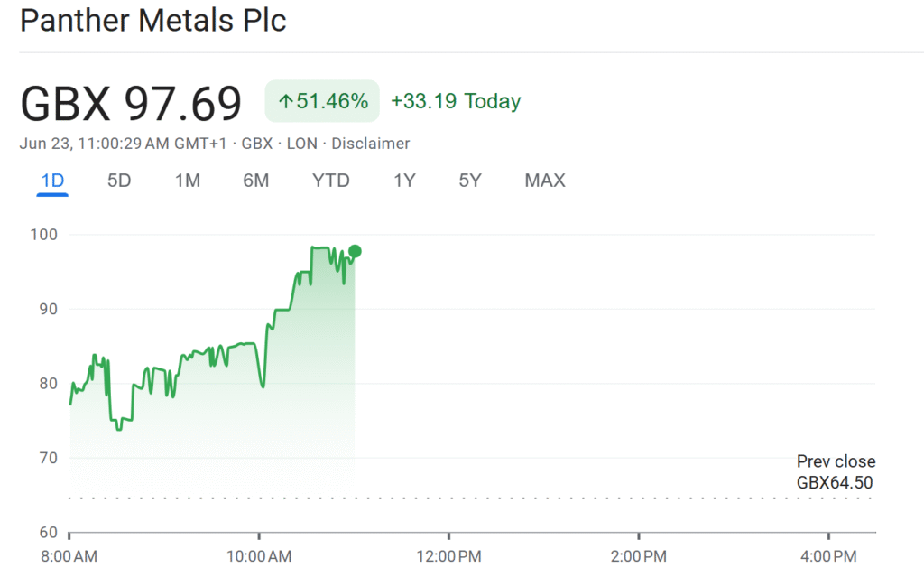The height and width of the screenshot is (577, 924).
Task: Click the Panther Metals Plc title
Action: coord(153,21)
